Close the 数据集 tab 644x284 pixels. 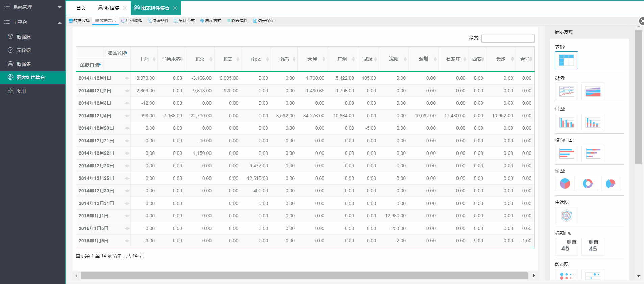pyautogui.click(x=125, y=8)
